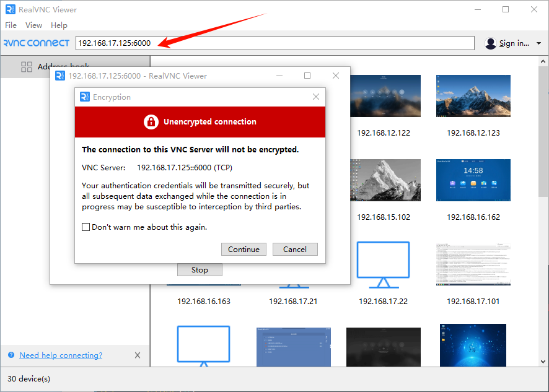Image resolution: width=549 pixels, height=392 pixels.
Task: Cancel the unencrypted connection
Action: [295, 250]
